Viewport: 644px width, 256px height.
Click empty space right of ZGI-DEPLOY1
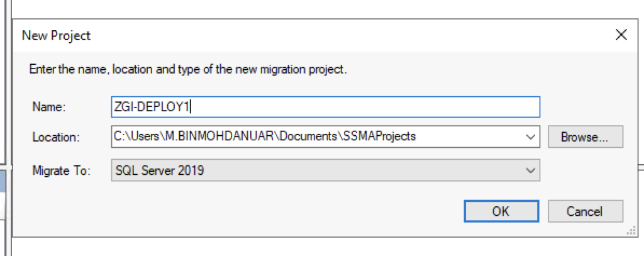365,107
